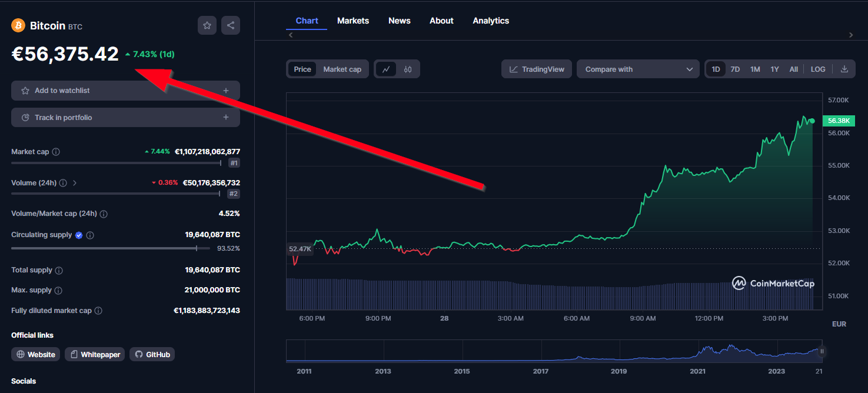The image size is (868, 393).
Task: Click the 93.52% circulating supply percentage
Action: tap(228, 248)
